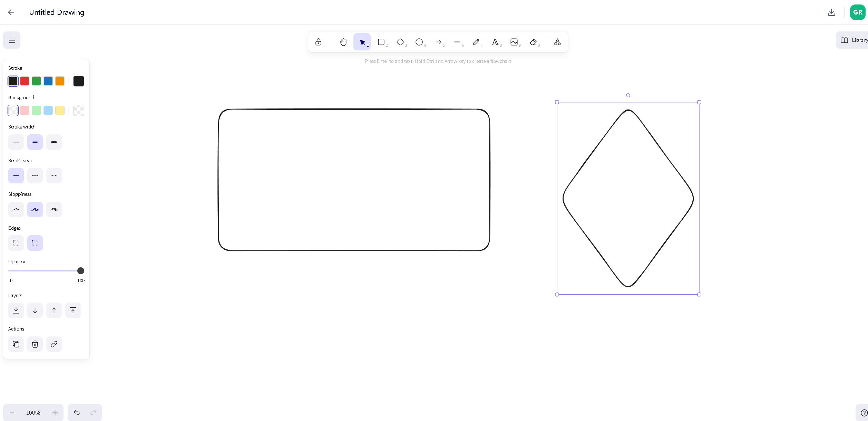The width and height of the screenshot is (868, 421).
Task: Select the Ellipse tool
Action: click(x=419, y=42)
